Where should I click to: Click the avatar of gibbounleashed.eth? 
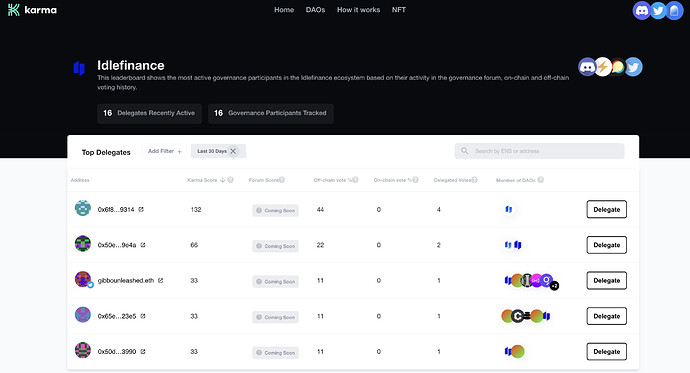point(83,279)
